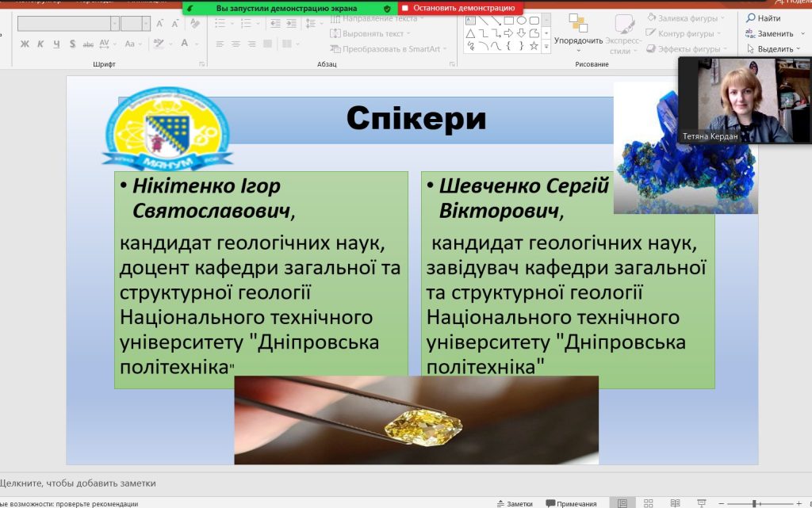Center the text alignment

pos(236,44)
